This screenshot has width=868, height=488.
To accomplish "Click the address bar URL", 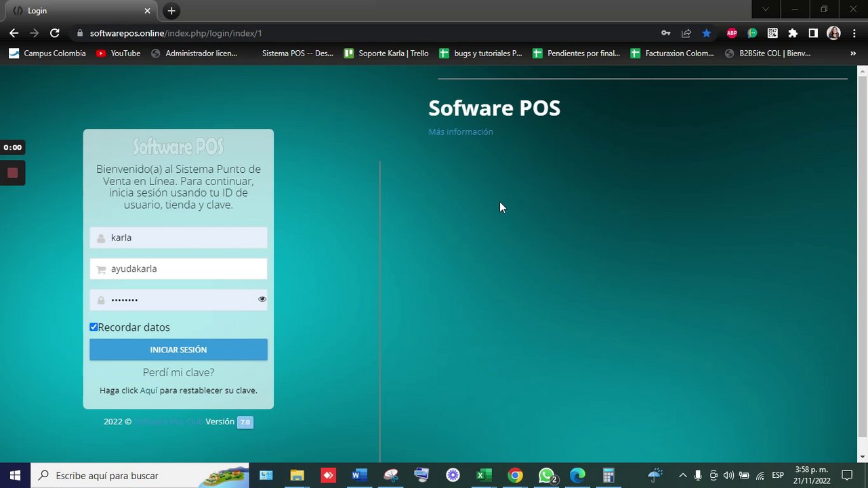I will (176, 33).
